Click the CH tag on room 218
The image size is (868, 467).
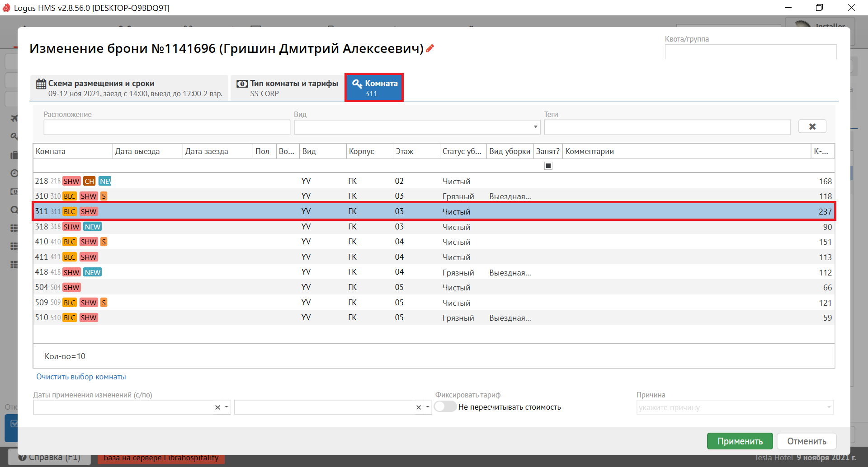89,181
